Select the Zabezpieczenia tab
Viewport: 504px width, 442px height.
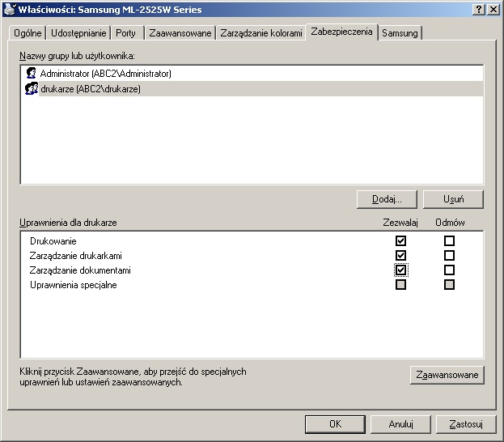[x=341, y=32]
